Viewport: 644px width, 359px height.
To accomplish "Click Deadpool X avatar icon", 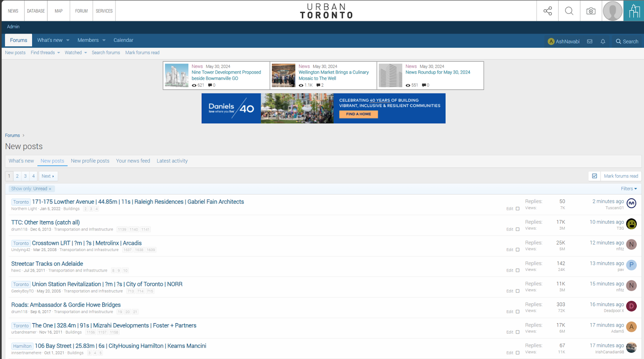I will pyautogui.click(x=632, y=306).
